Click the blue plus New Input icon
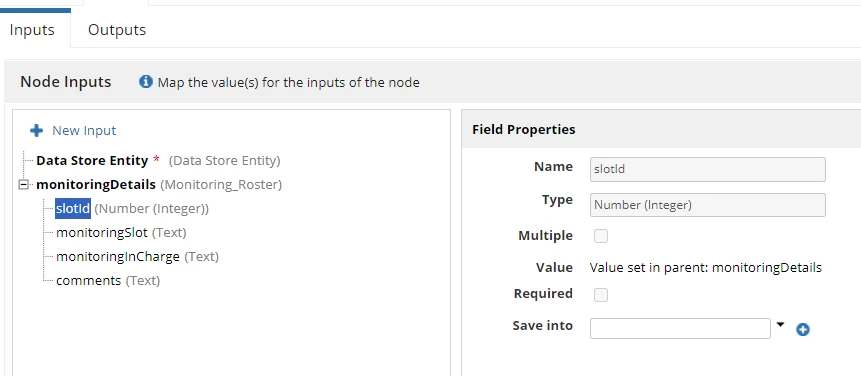Image resolution: width=861 pixels, height=376 pixels. click(36, 131)
